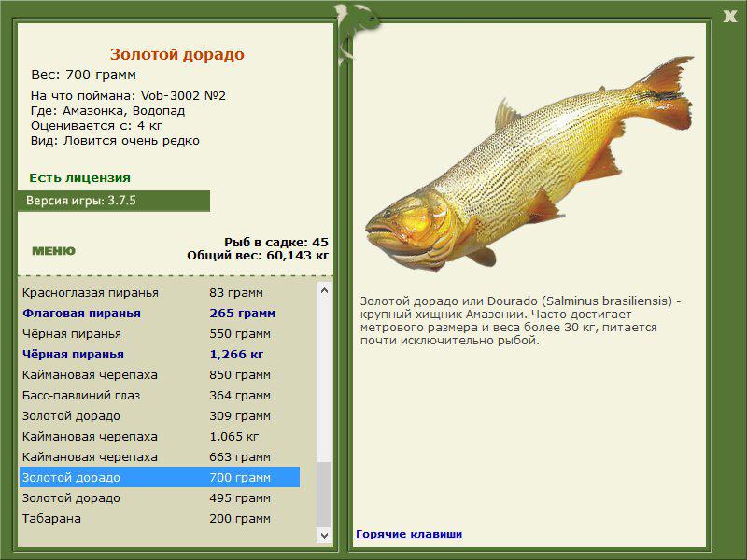Click the Общий вес: 60,143 кг text
747x560 pixels.
coord(258,256)
